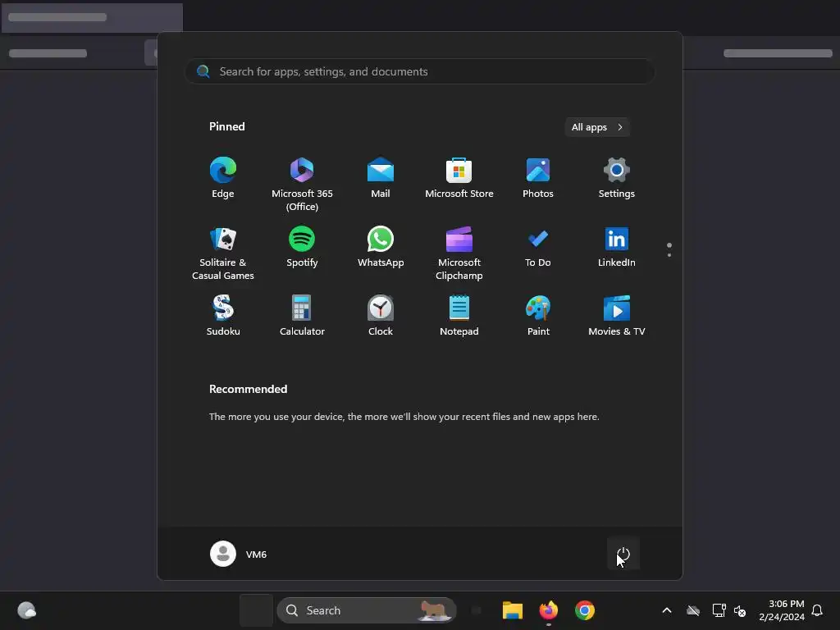Open the Mail app
Viewport: 840px width, 630px height.
(x=381, y=178)
